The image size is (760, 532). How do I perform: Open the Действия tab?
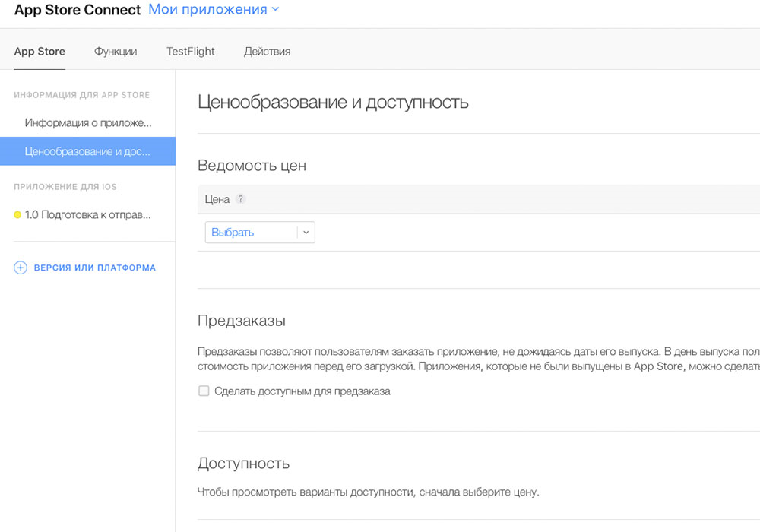[x=267, y=52]
